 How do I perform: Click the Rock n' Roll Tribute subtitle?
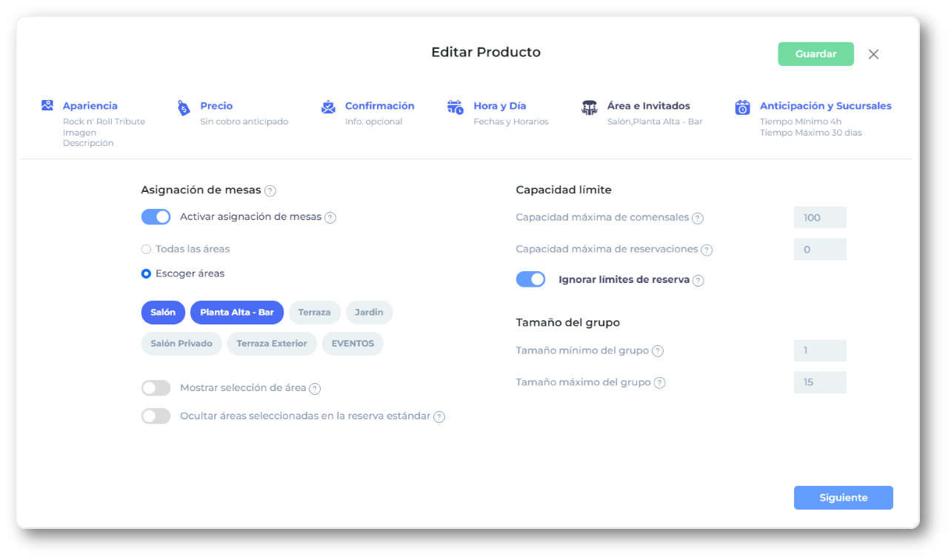pyautogui.click(x=104, y=121)
